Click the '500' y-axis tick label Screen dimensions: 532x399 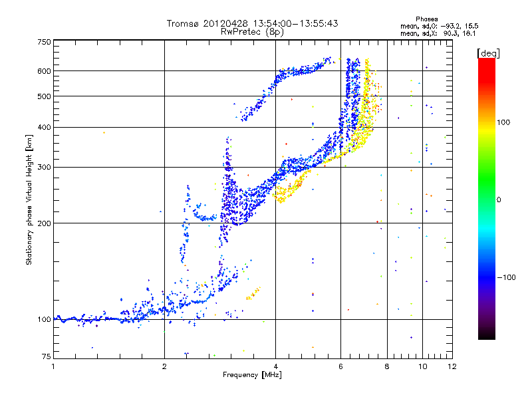(x=45, y=96)
